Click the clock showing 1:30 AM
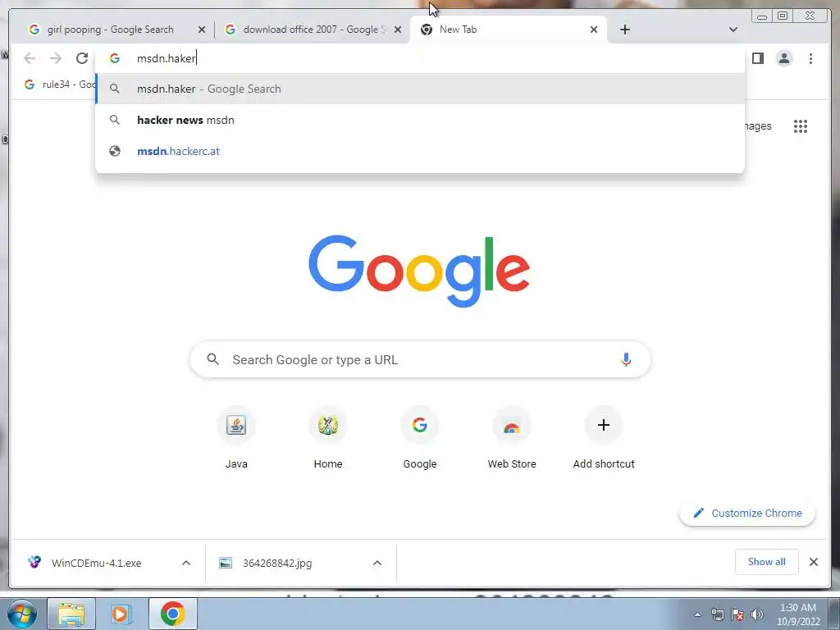 click(x=798, y=614)
